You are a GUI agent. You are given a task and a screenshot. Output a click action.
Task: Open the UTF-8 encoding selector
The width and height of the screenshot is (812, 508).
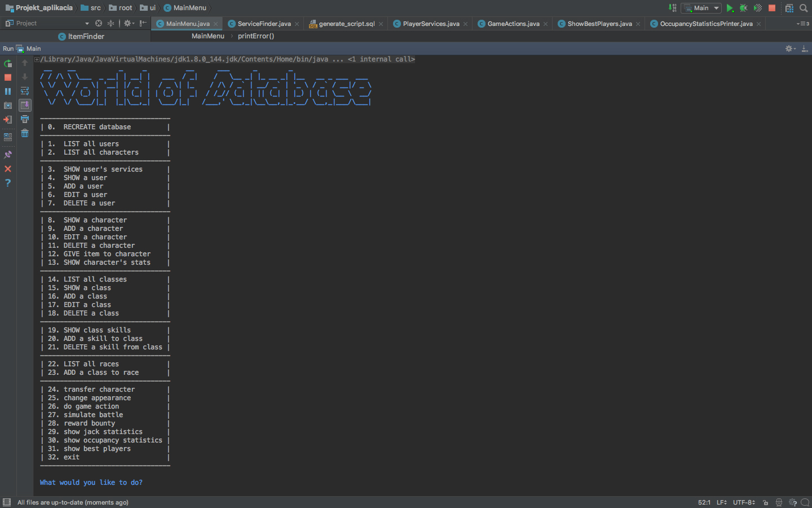click(x=744, y=502)
